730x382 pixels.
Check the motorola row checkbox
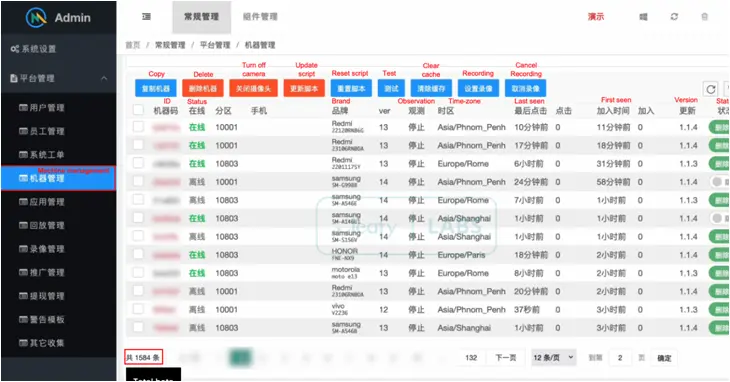click(138, 272)
